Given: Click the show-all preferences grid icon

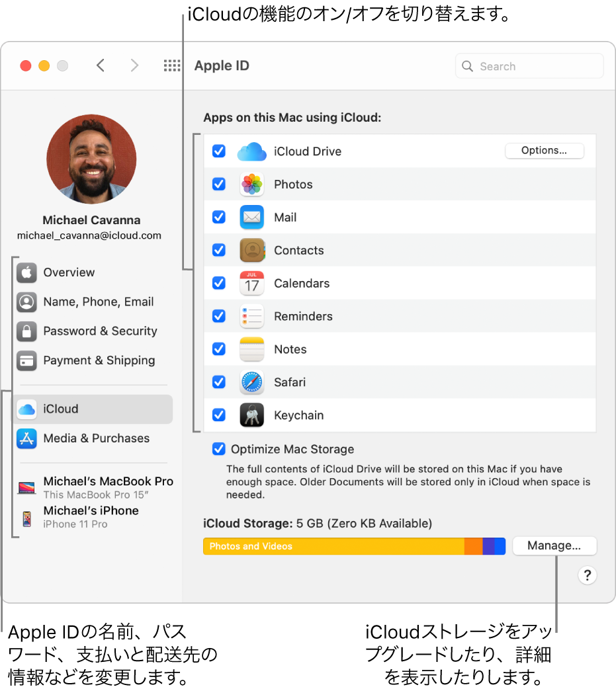Looking at the screenshot, I should point(172,65).
